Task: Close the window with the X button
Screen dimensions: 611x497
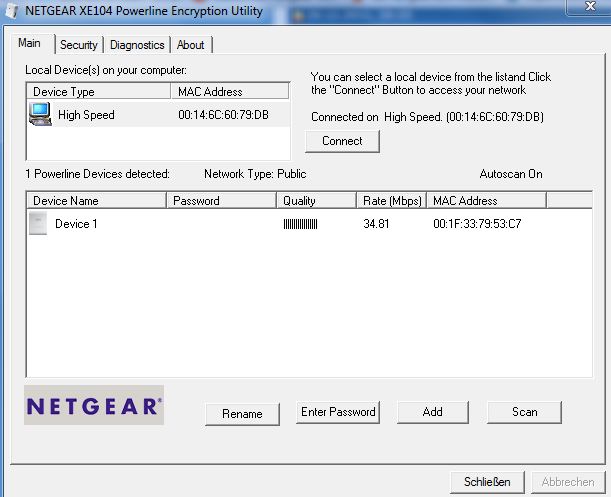Action: 590,6
